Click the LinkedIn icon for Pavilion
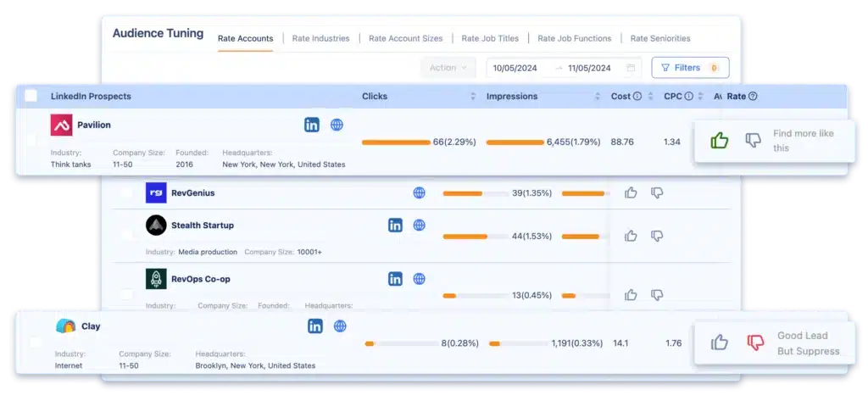Screen dimensions: 868x401 pos(312,125)
